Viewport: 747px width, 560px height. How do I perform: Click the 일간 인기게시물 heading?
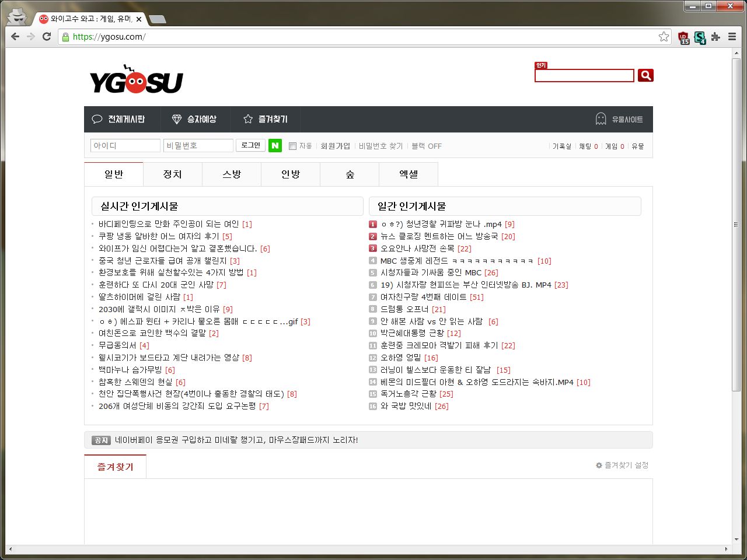coord(411,206)
